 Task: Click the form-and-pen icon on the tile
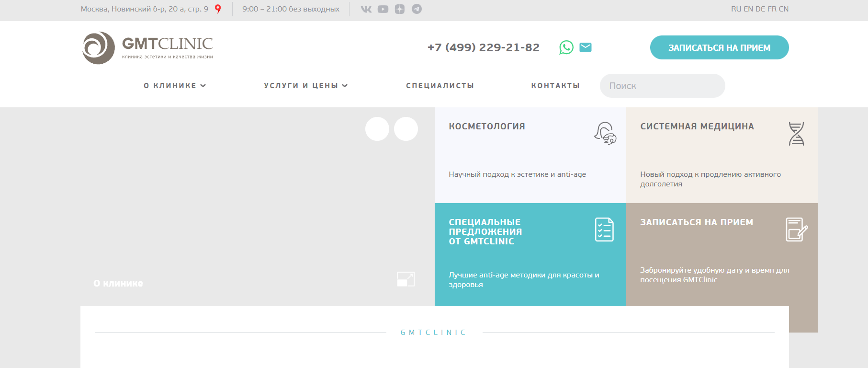pyautogui.click(x=797, y=230)
